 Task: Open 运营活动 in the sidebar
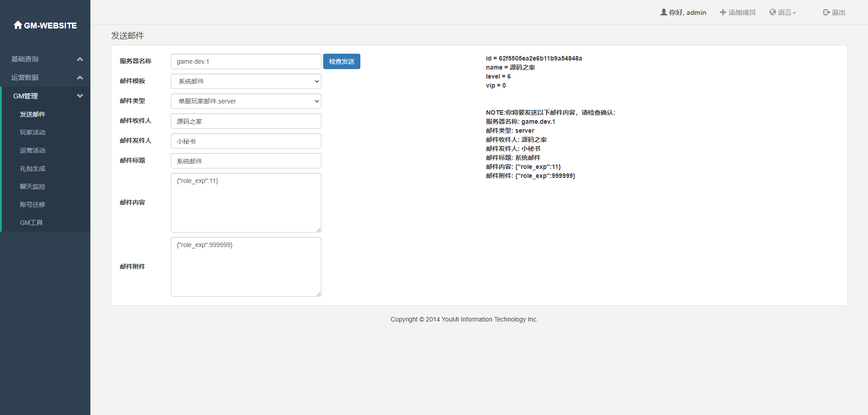pos(33,150)
